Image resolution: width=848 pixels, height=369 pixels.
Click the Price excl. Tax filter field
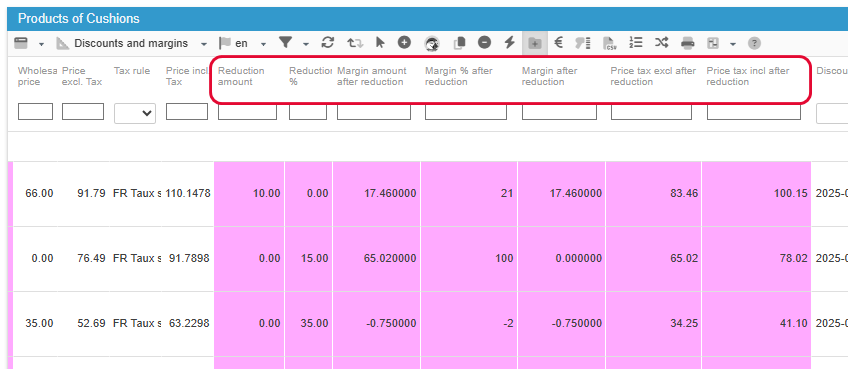click(83, 111)
